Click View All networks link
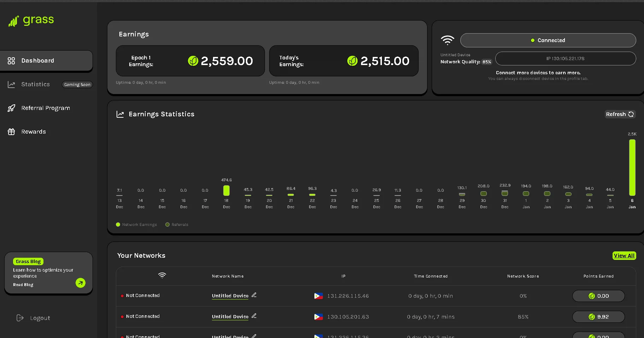The width and height of the screenshot is (644, 338). pos(624,256)
